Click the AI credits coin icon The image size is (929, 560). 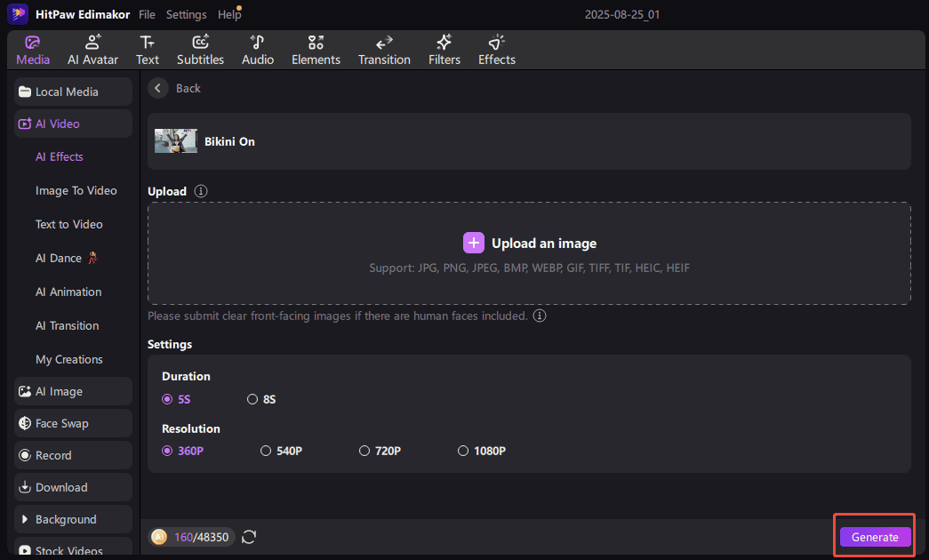tap(159, 537)
